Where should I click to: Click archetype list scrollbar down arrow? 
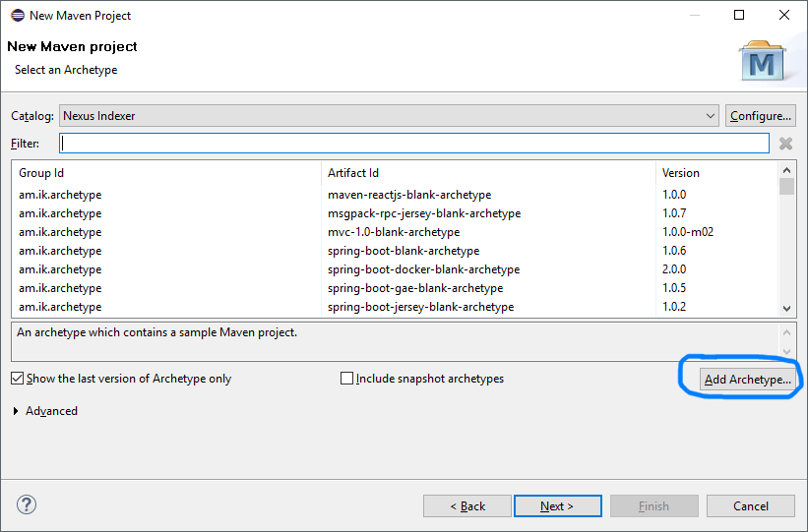tap(786, 309)
